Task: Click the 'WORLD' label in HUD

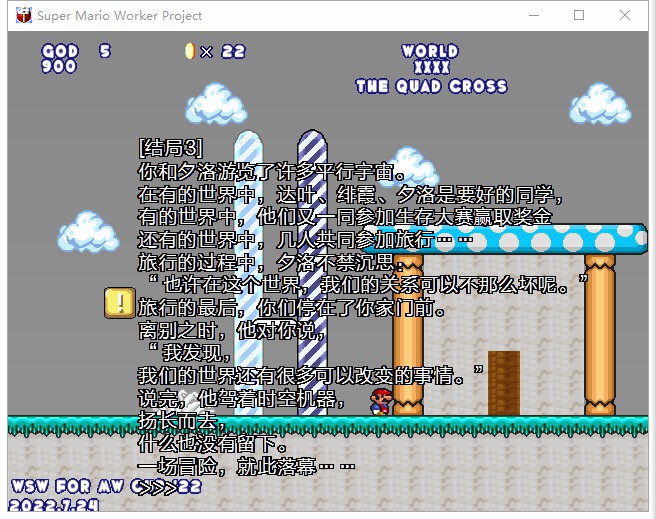Action: [x=430, y=51]
